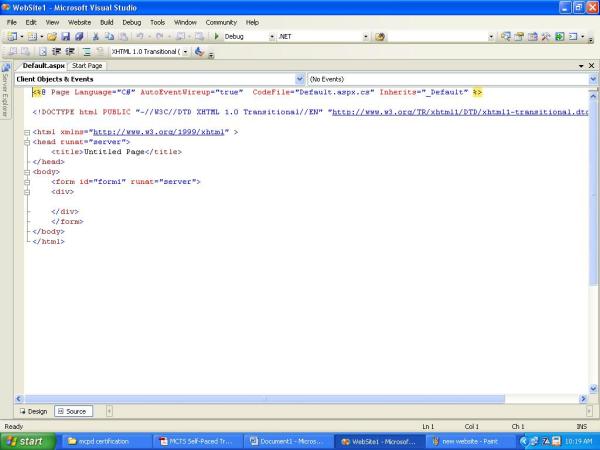Open the New Project dropdown arrow
This screenshot has height=450, width=600.
click(21, 37)
